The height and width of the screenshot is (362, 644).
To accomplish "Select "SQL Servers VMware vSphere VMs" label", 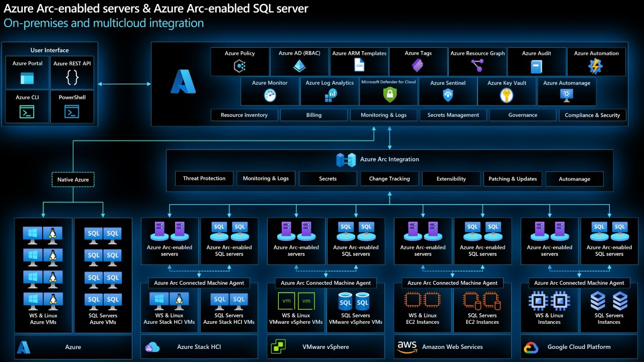I will click(x=356, y=319).
